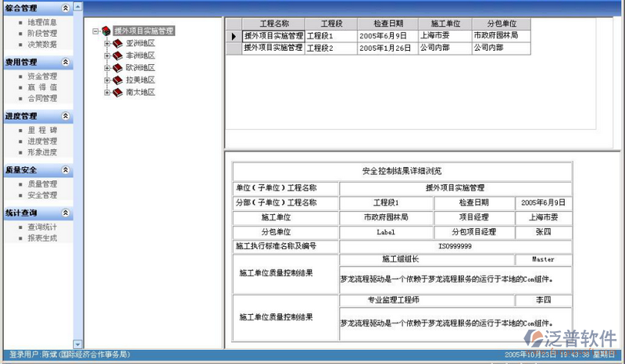Open the 里程碑 menu entry
The image size is (625, 364).
pyautogui.click(x=42, y=130)
